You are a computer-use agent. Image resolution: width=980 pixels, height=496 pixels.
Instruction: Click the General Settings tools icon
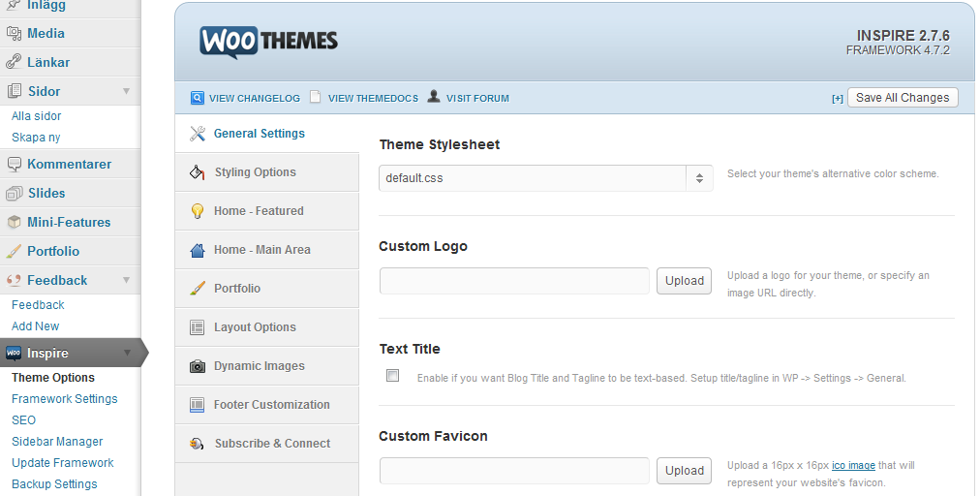point(198,134)
